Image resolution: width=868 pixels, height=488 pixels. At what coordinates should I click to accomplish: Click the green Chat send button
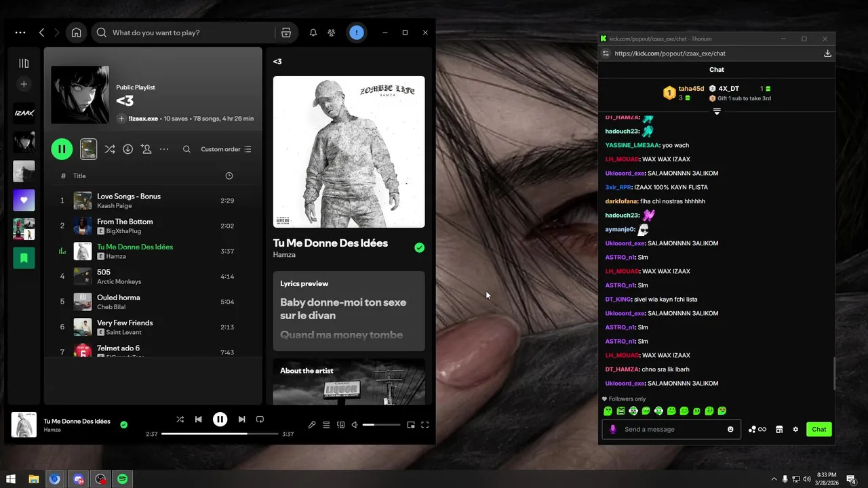[x=819, y=429]
